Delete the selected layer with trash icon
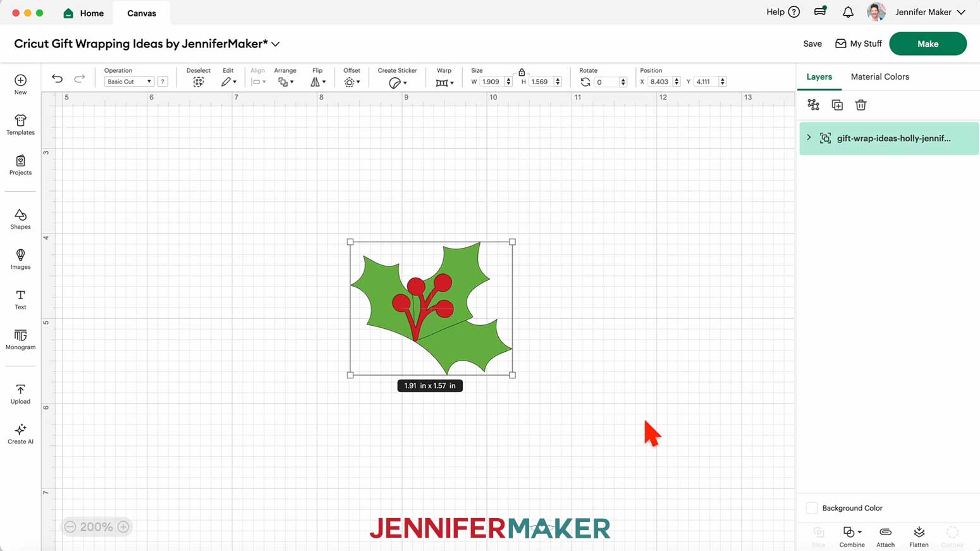The width and height of the screenshot is (980, 551). (x=861, y=105)
